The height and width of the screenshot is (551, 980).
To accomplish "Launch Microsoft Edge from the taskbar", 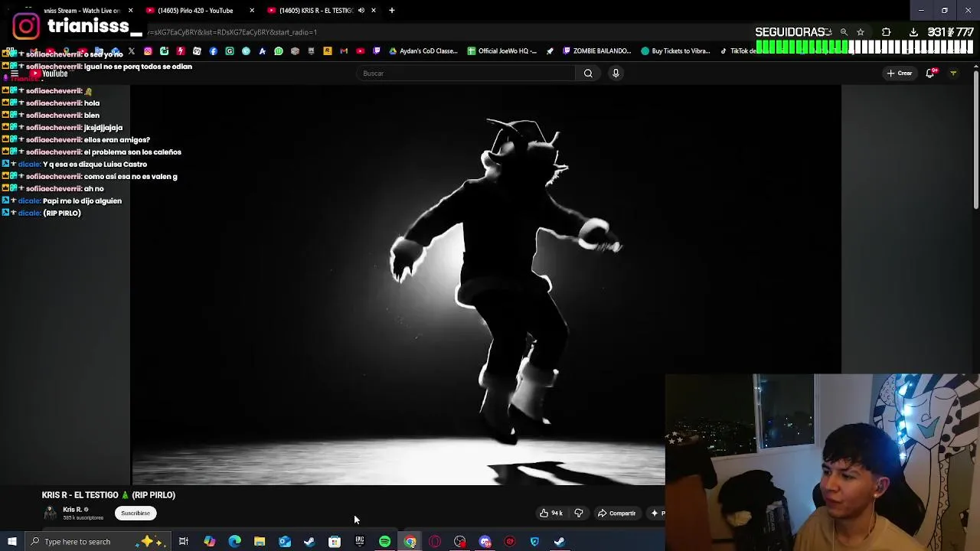I will coord(234,542).
